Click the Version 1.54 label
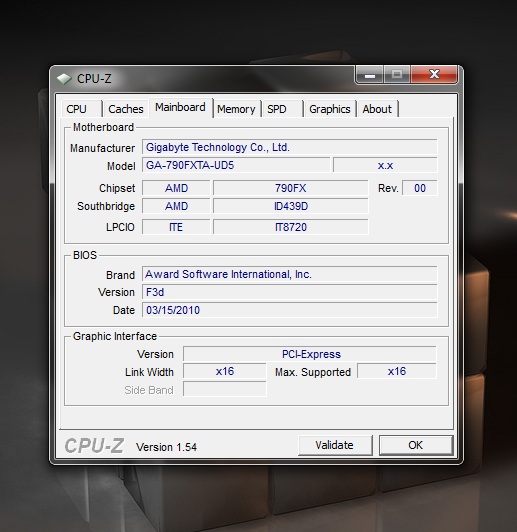 [166, 447]
